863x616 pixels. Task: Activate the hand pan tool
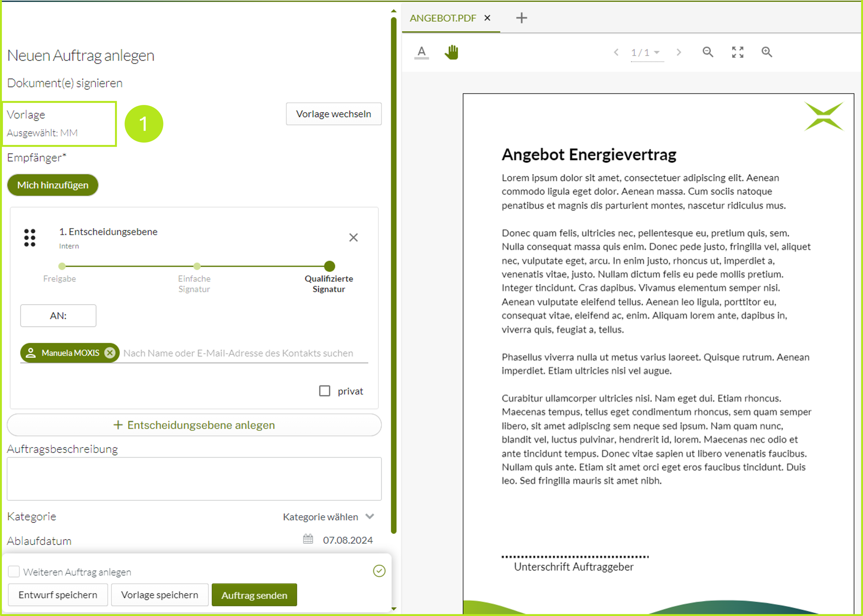pyautogui.click(x=451, y=52)
